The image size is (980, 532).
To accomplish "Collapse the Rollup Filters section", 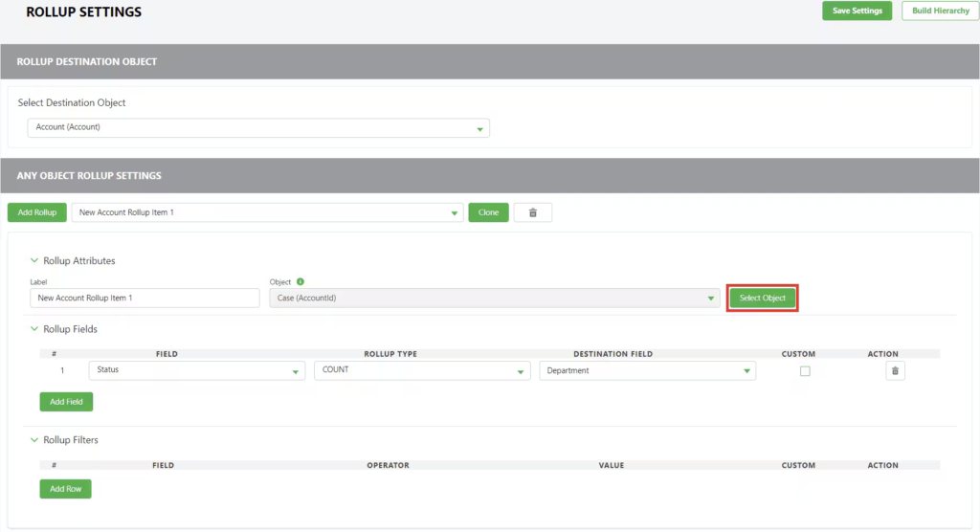I will click(34, 440).
